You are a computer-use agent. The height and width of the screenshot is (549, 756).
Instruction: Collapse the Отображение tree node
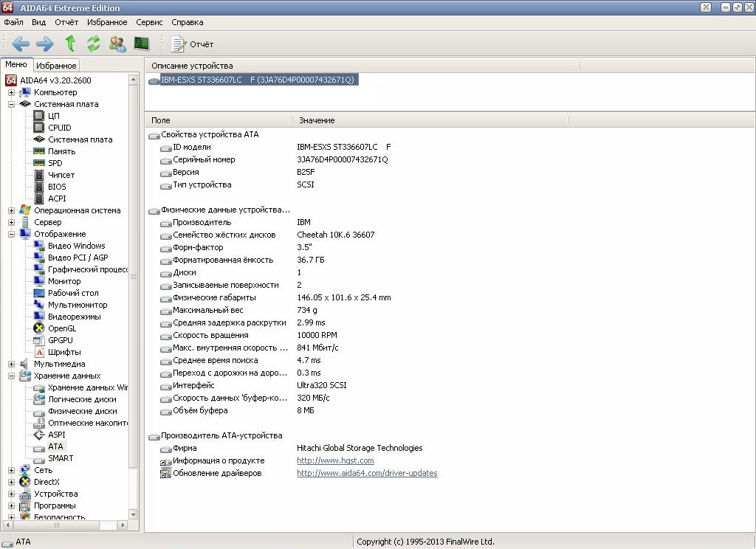(x=11, y=234)
